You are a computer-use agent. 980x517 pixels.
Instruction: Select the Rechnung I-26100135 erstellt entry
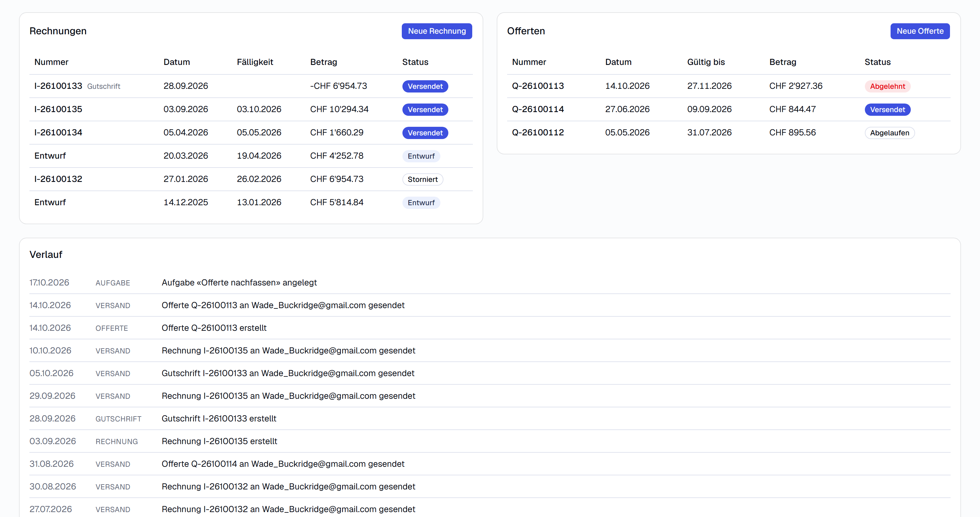click(x=490, y=441)
